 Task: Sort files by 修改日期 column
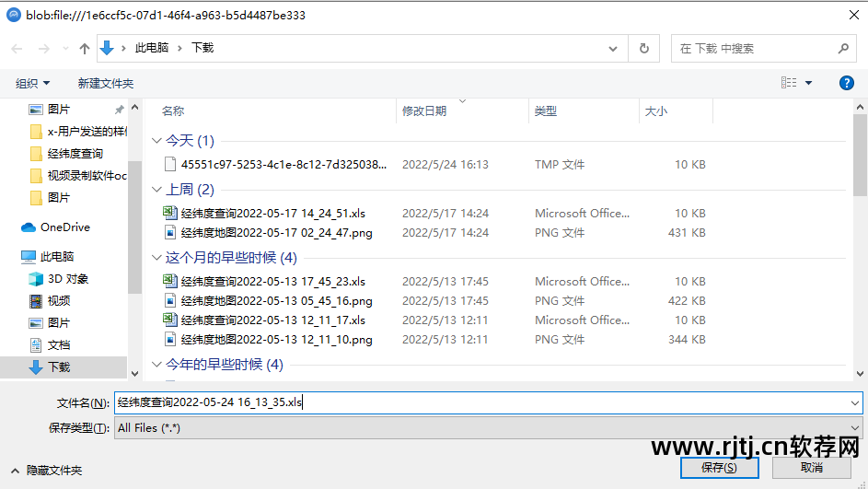coord(424,111)
